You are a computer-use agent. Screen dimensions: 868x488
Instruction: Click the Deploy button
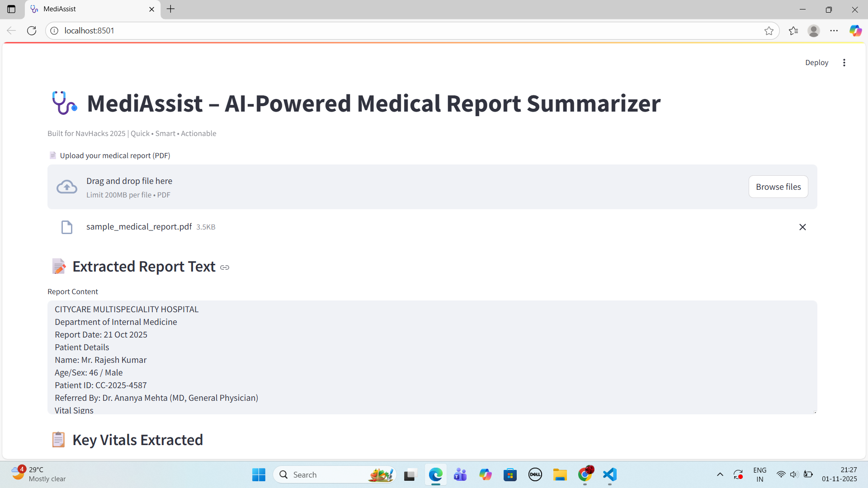pos(816,63)
